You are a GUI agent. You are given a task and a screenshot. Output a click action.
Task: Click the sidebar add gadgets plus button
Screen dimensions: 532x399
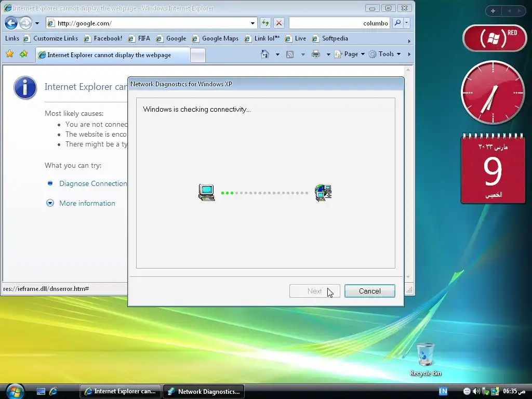(493, 11)
